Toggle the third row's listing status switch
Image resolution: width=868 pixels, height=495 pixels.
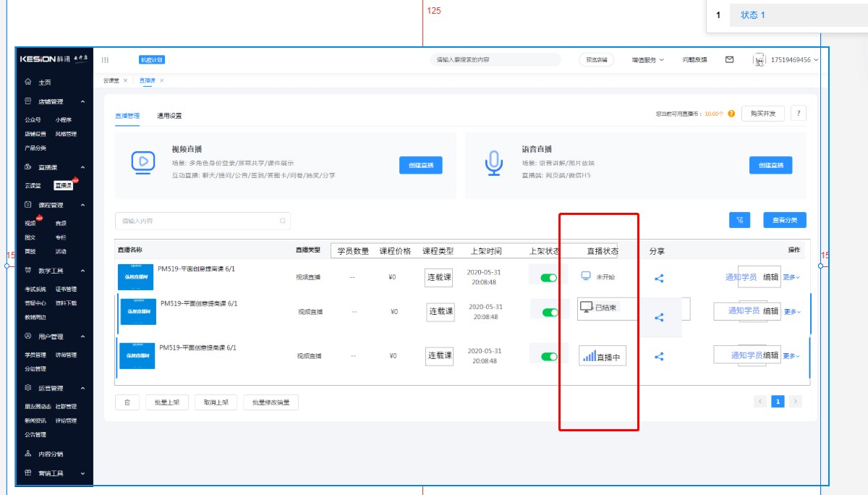(549, 356)
